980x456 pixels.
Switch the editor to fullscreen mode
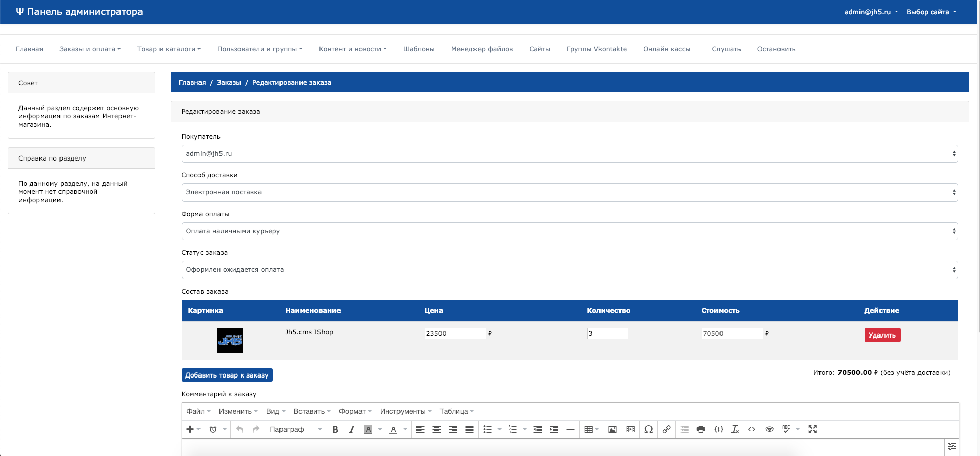(x=813, y=429)
